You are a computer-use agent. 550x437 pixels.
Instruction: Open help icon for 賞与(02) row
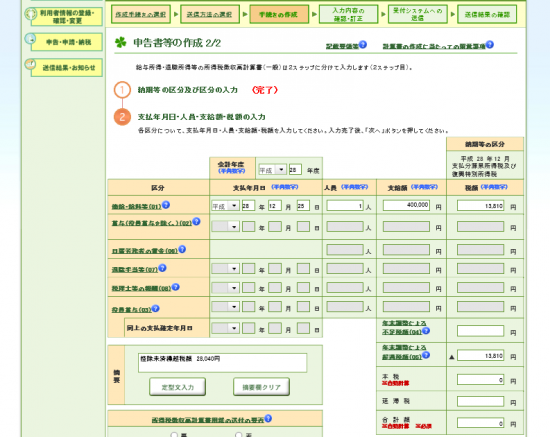click(x=196, y=221)
